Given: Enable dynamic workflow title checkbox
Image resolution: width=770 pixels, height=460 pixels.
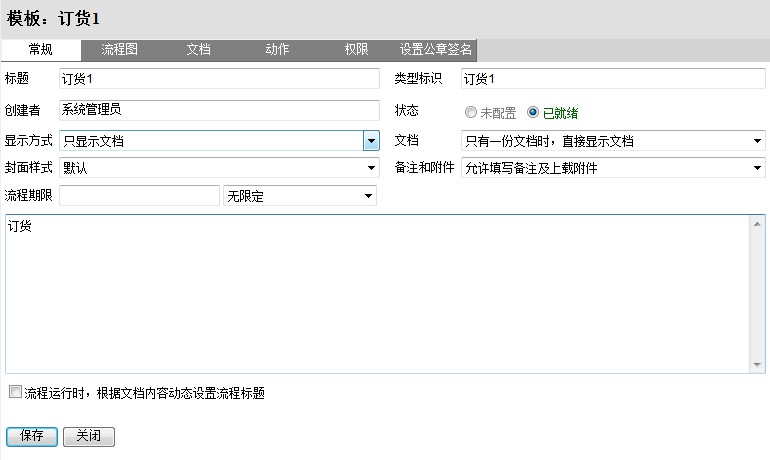Looking at the screenshot, I should [14, 393].
